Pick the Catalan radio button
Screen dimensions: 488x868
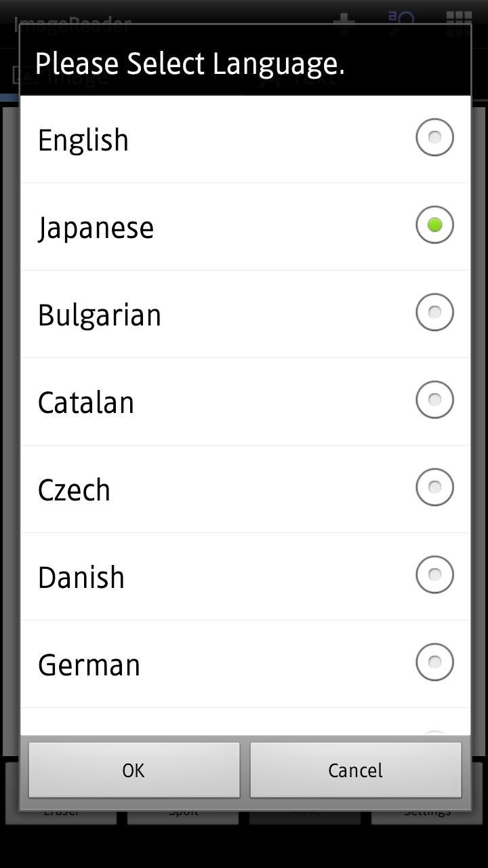434,400
